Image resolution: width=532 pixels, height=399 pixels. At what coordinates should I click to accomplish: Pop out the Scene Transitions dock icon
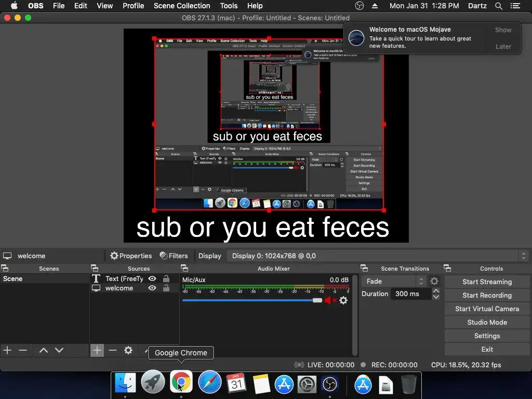364,268
